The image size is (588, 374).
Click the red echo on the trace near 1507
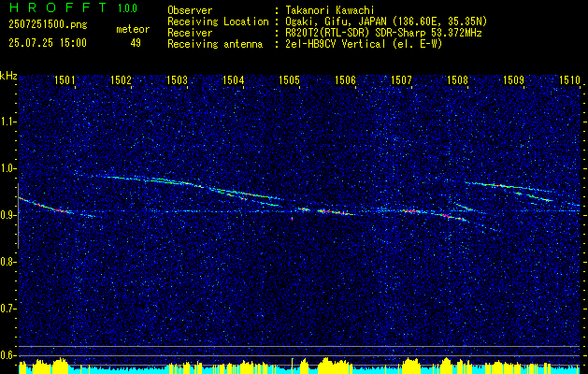pos(411,211)
